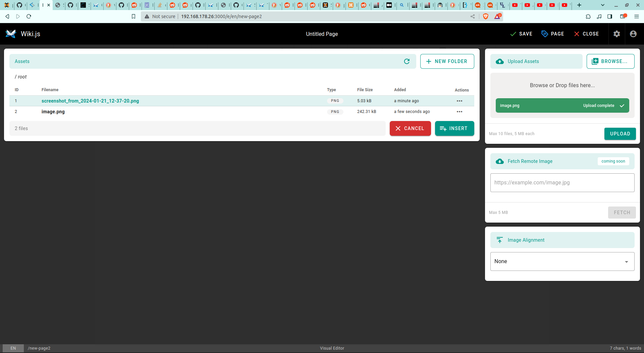Open the user account menu
The height and width of the screenshot is (353, 644).
coord(633,34)
